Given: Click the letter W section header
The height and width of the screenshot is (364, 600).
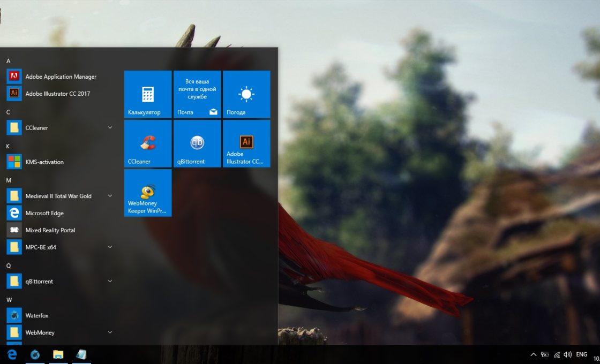Looking at the screenshot, I should point(9,300).
